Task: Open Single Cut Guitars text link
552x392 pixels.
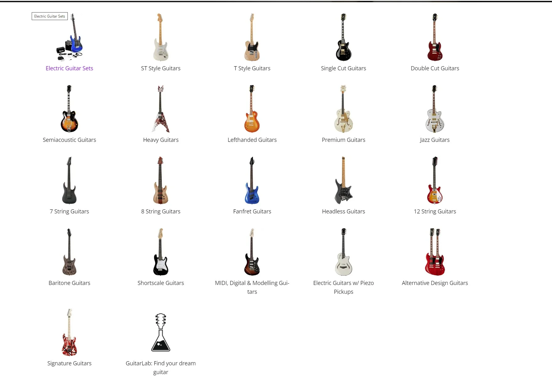Action: click(343, 68)
